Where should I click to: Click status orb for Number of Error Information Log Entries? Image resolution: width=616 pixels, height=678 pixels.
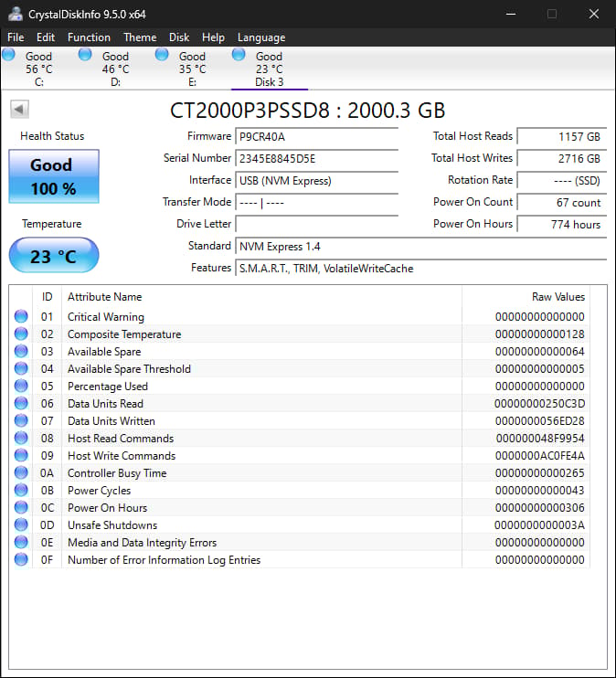[21, 559]
